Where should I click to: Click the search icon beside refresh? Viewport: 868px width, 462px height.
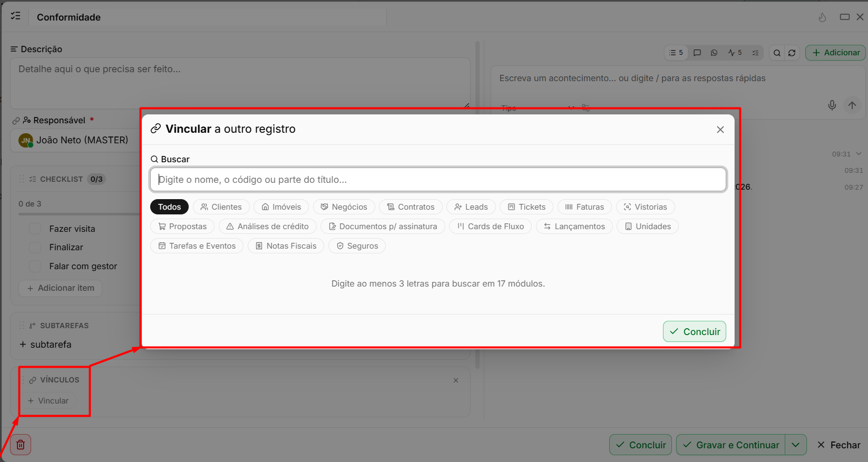tap(777, 53)
